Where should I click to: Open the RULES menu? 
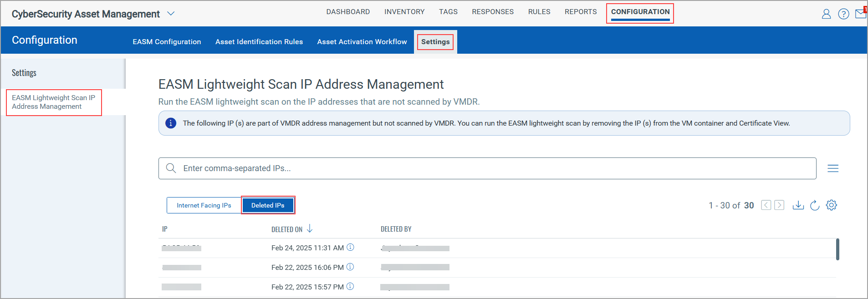point(539,12)
